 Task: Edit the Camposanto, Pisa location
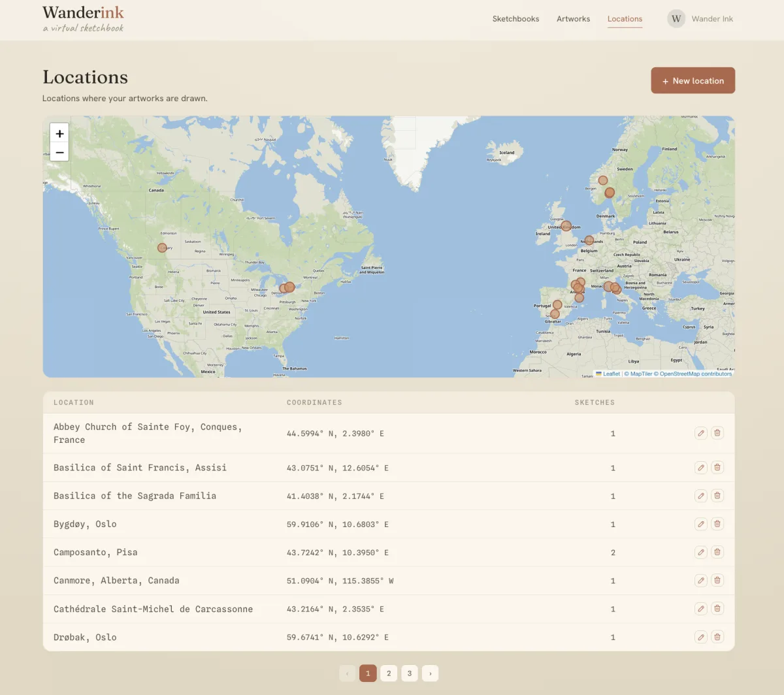701,552
